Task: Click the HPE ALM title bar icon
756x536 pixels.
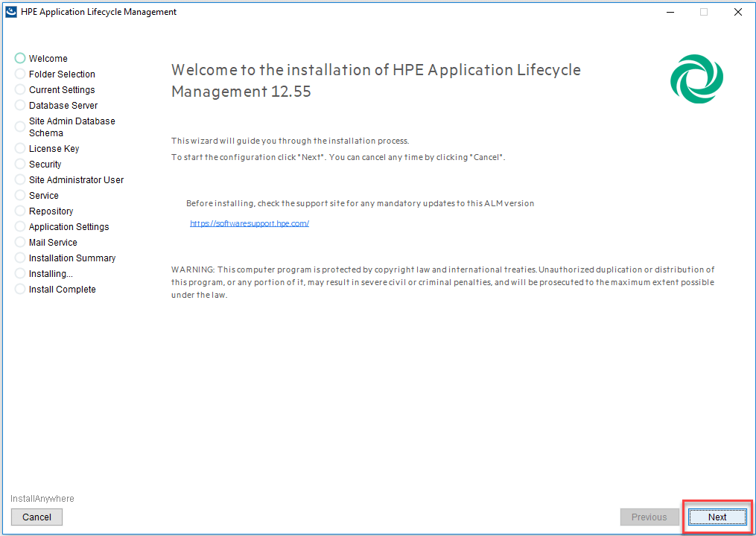Action: coord(11,12)
